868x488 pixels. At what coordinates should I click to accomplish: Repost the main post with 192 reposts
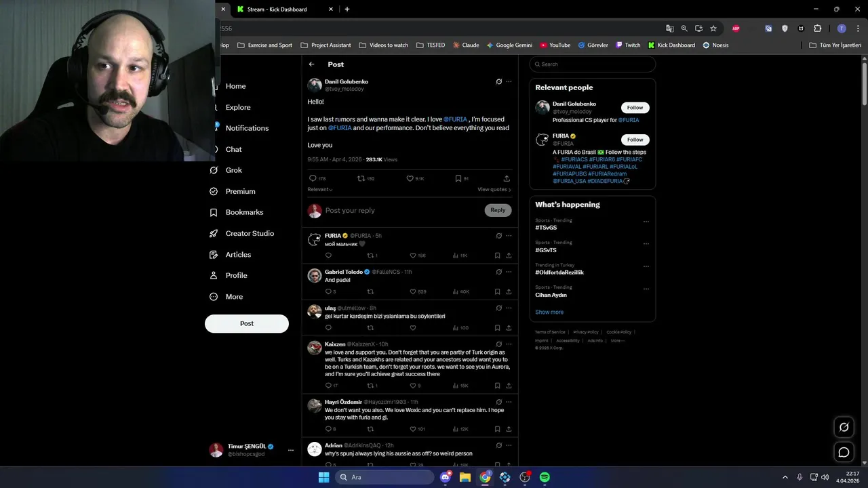click(361, 178)
